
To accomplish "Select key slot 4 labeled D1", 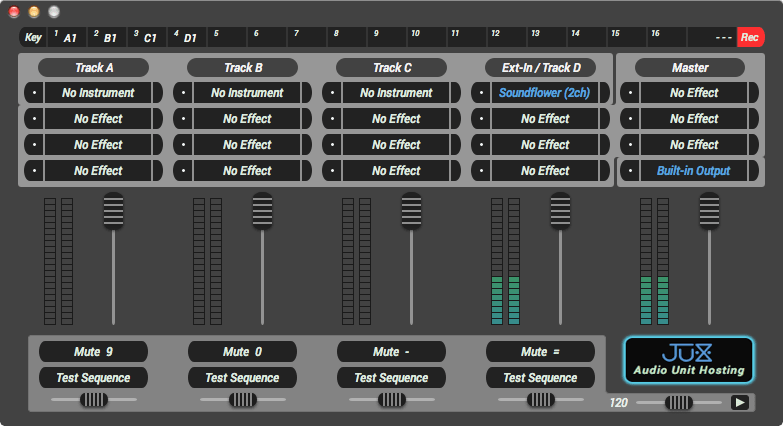I will coord(188,37).
